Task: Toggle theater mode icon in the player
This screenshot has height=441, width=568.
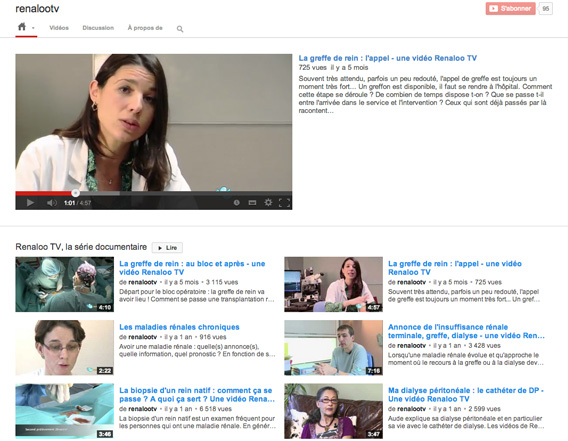Action: pos(252,203)
